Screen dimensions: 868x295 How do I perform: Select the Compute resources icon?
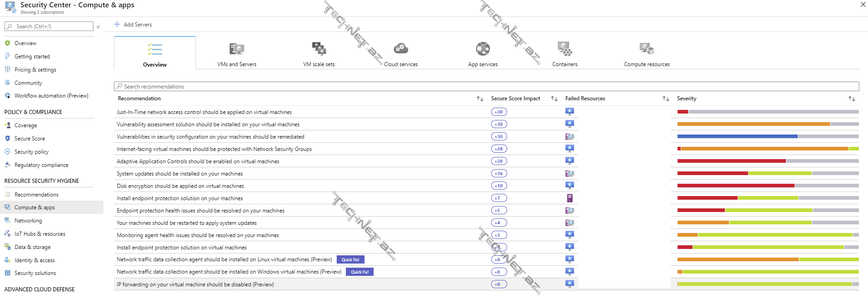click(x=647, y=49)
